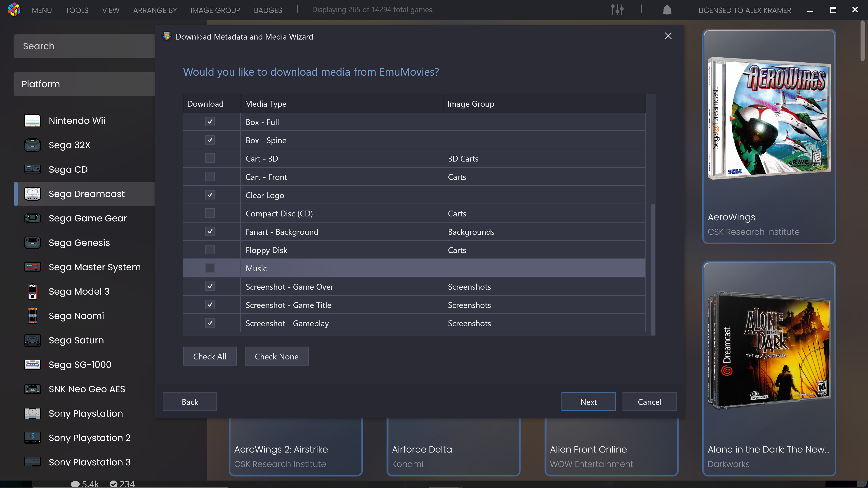868x488 pixels.
Task: Open the Floppy Disk image group dropdown
Action: pos(544,250)
